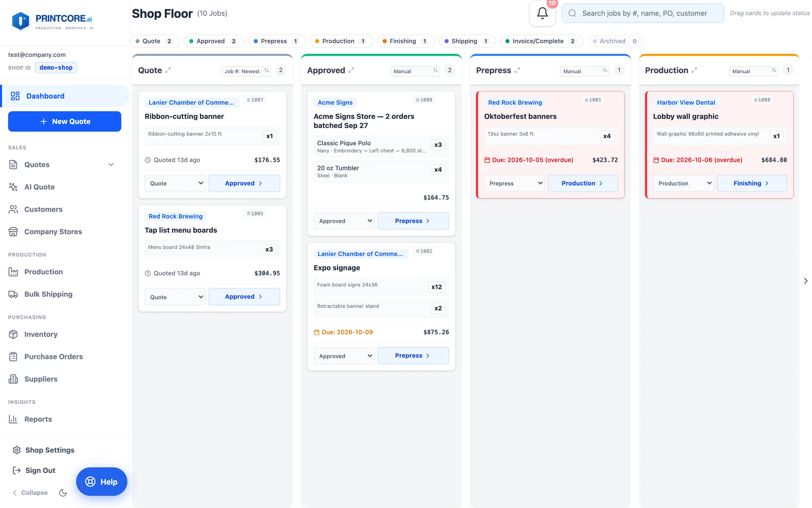Viewport: 812px width, 508px height.
Task: Click the New Quote button
Action: pos(65,121)
